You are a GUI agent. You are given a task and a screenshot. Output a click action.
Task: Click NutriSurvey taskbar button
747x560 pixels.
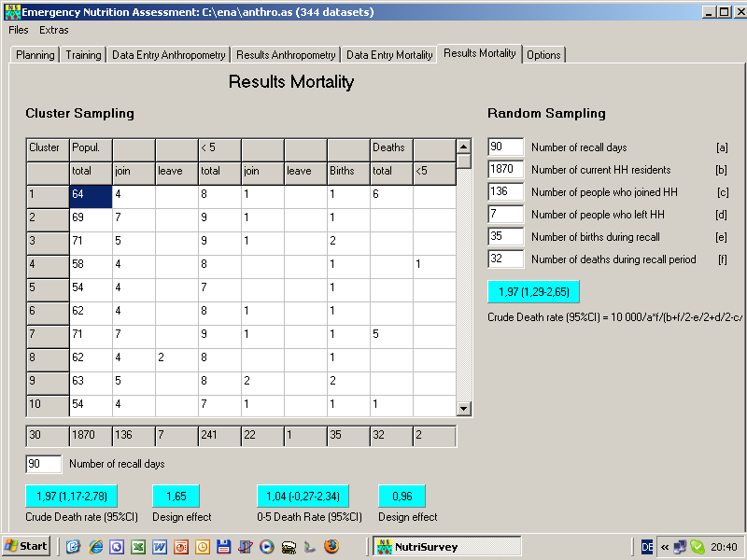coord(426,547)
